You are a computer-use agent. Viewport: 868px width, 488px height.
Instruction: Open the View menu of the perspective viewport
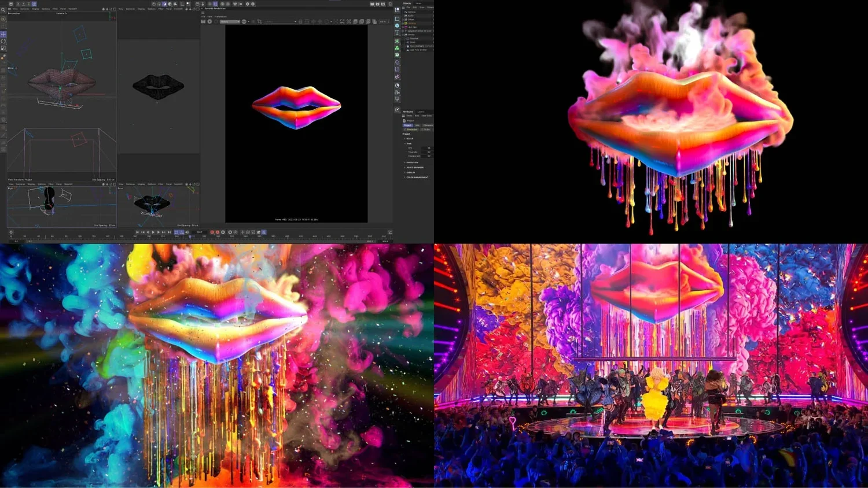pyautogui.click(x=16, y=9)
